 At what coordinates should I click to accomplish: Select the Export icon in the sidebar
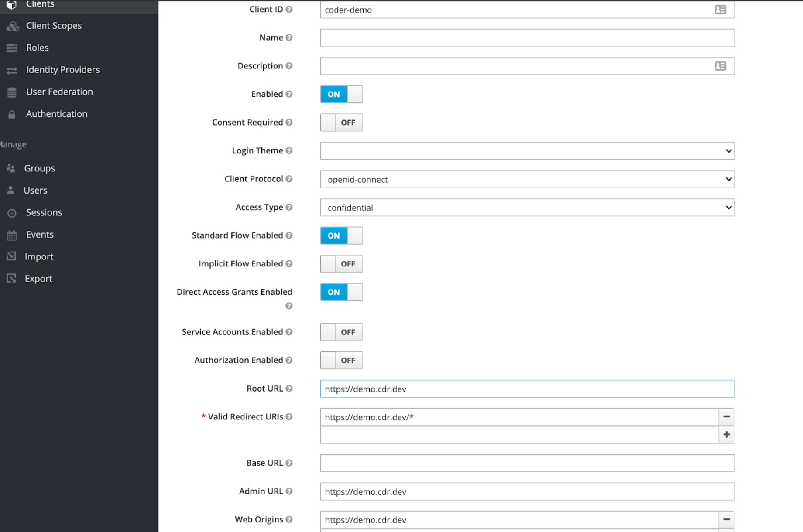[x=11, y=278]
